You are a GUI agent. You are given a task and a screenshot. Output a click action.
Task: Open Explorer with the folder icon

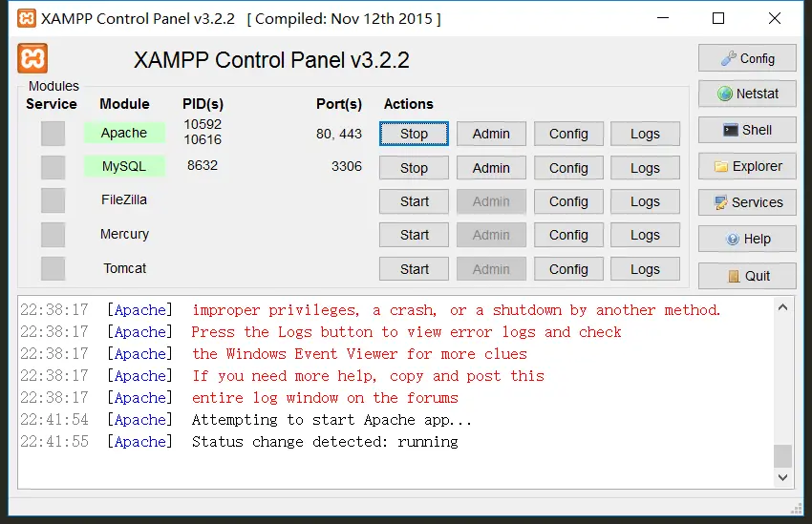tap(747, 166)
